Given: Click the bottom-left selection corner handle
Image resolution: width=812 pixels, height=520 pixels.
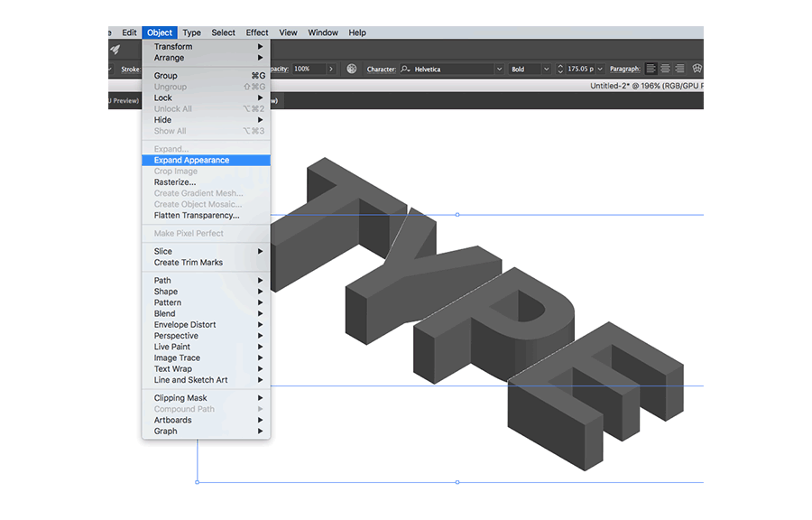Looking at the screenshot, I should pyautogui.click(x=198, y=482).
